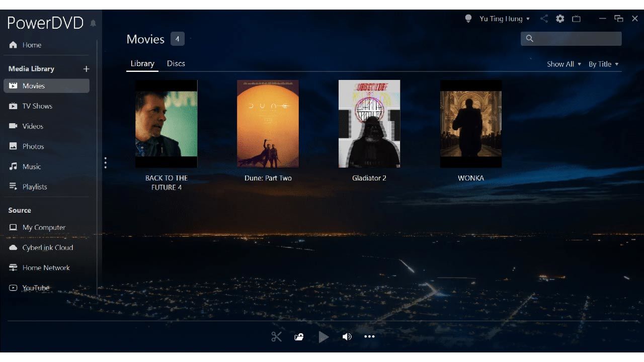Image resolution: width=644 pixels, height=362 pixels.
Task: Select the Back to the Future 4 poster
Action: click(x=166, y=124)
